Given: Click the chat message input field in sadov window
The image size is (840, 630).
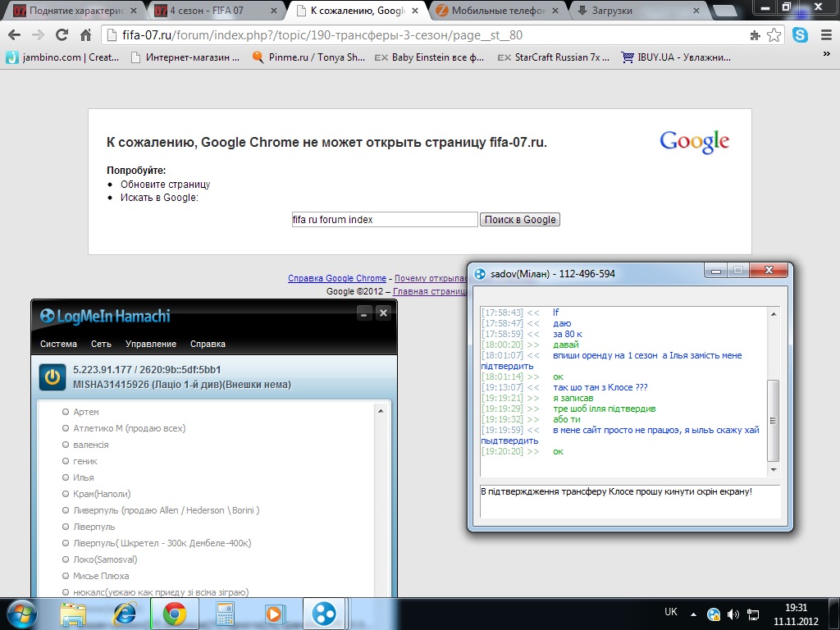Looking at the screenshot, I should point(630,501).
